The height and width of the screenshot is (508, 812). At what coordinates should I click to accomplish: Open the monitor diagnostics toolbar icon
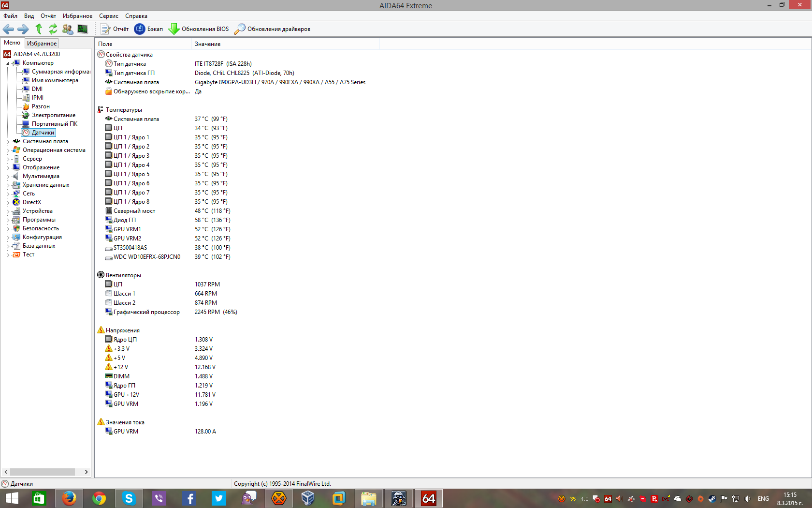[x=83, y=29]
